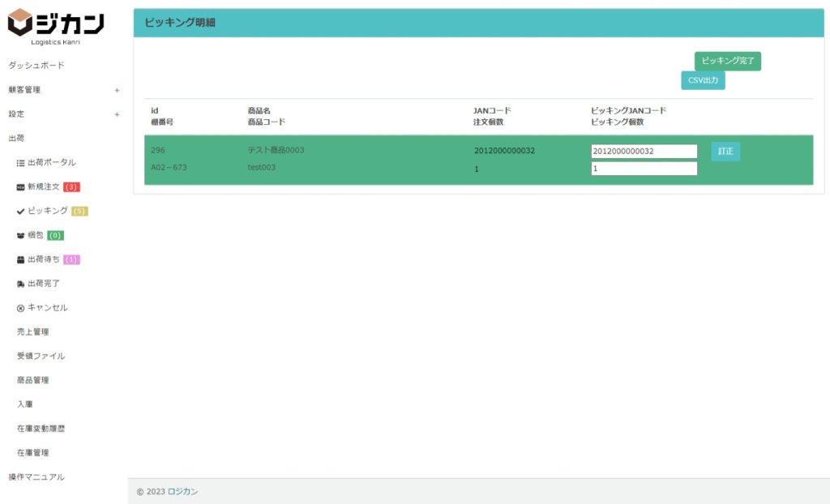Open the 売上管理 menu item
The width and height of the screenshot is (830, 504).
33,332
